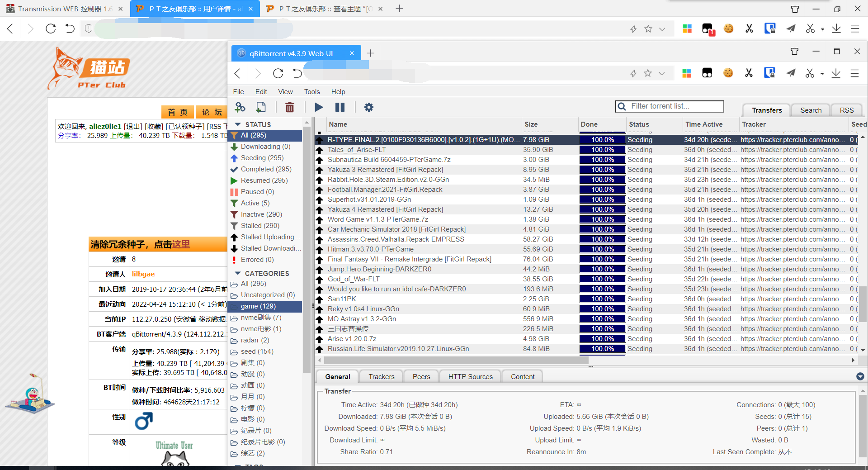Click the Resume play icon in qBittorrent toolbar
Image resolution: width=868 pixels, height=470 pixels.
(x=319, y=107)
